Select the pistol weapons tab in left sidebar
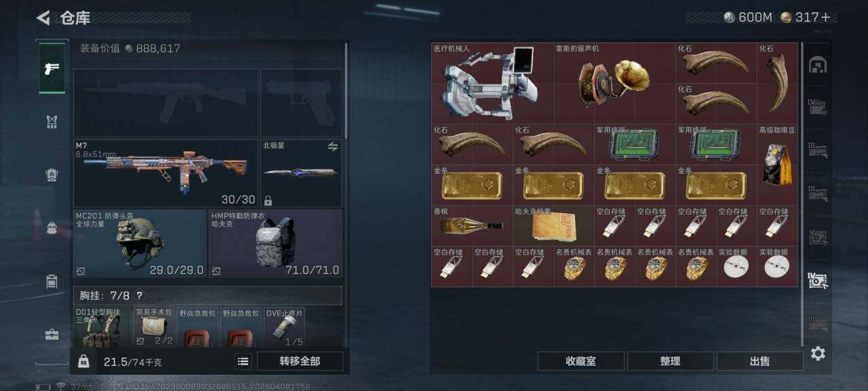This screenshot has width=868, height=391. 52,68
